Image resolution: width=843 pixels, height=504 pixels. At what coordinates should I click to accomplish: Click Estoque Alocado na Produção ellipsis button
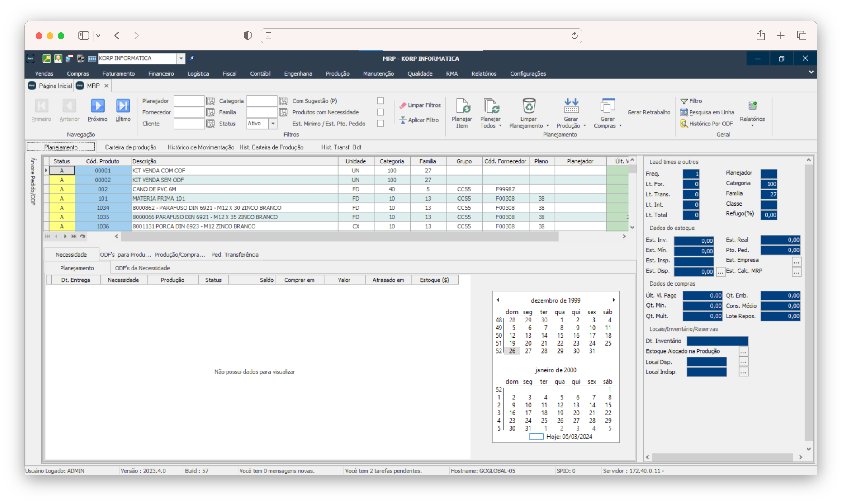tap(743, 352)
